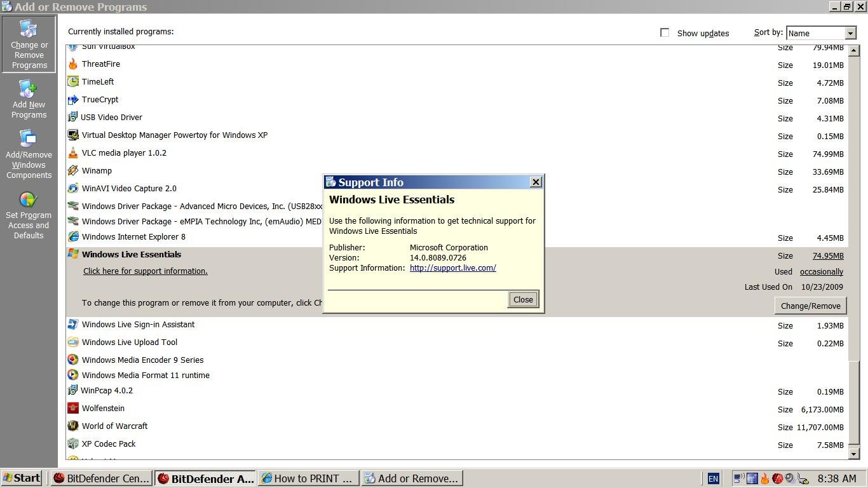Click the scrollbar down arrow
Viewport: 868px width, 488px height.
coord(854,454)
